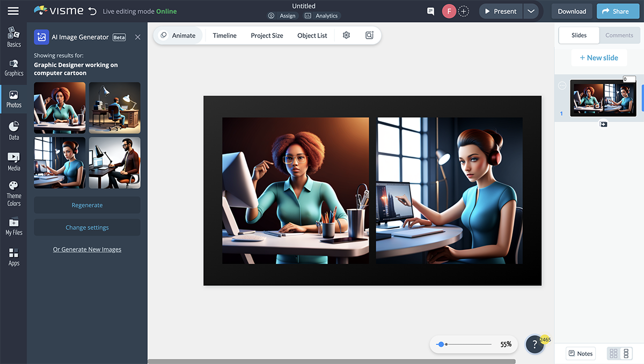This screenshot has width=644, height=364.
Task: Open the comments speech bubble icon
Action: pyautogui.click(x=430, y=11)
